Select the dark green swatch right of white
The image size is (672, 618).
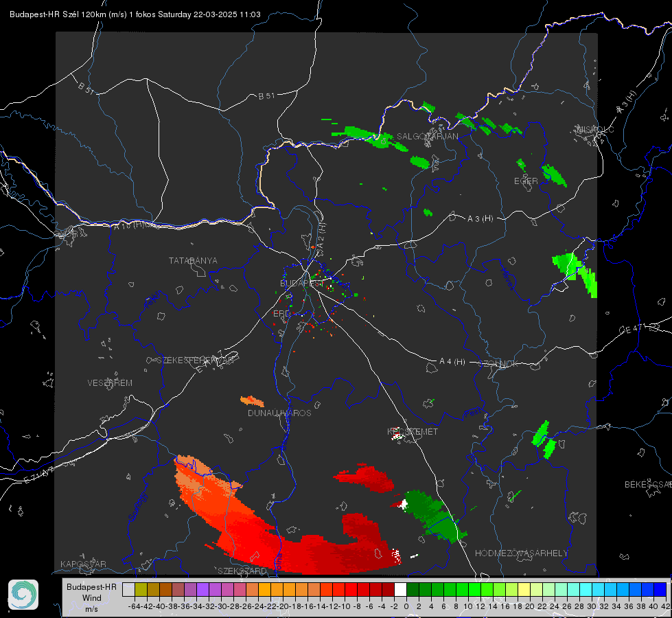coord(413,589)
